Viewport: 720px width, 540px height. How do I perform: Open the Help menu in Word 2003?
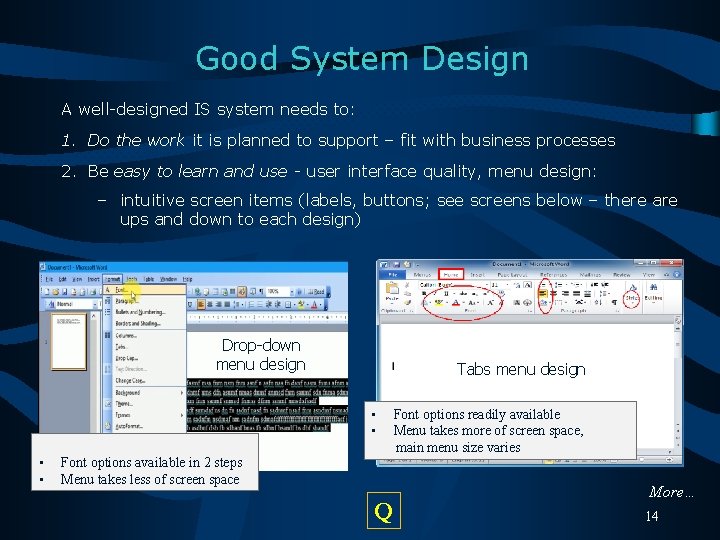click(187, 279)
